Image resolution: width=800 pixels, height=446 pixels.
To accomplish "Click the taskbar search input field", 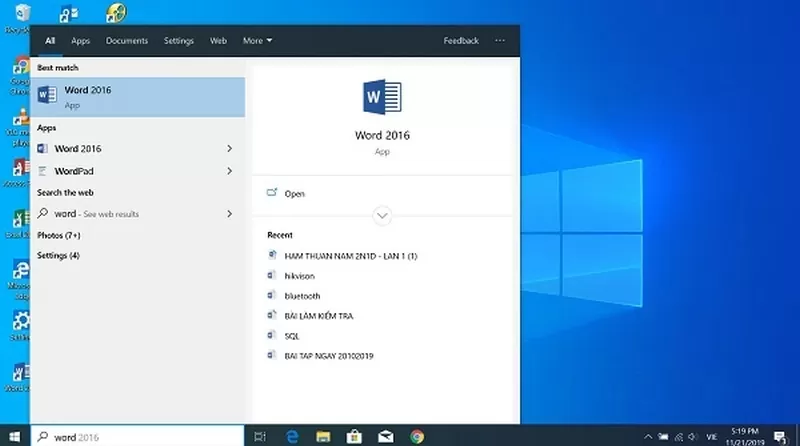I will tap(138, 437).
